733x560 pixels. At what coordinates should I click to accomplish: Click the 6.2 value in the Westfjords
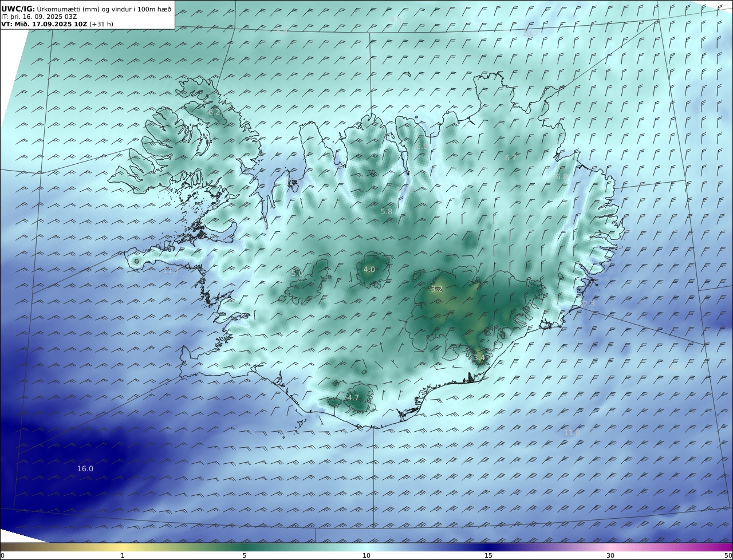click(214, 112)
